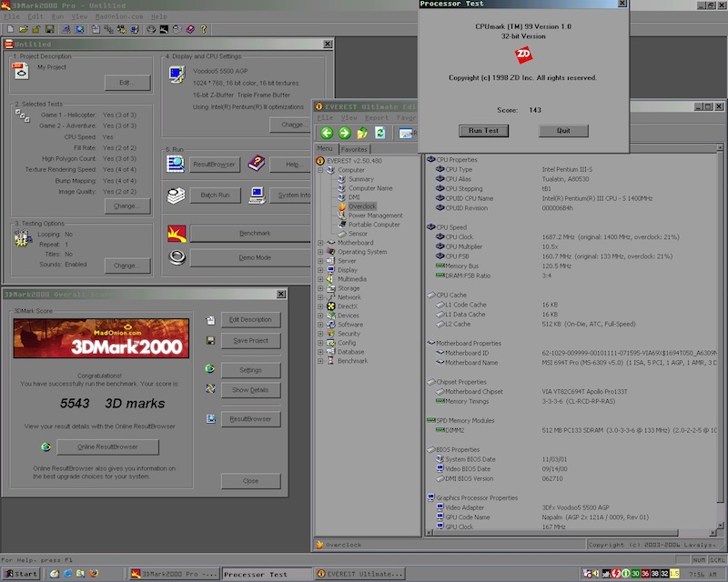Click the Edit Description button
The height and width of the screenshot is (582, 728).
(x=251, y=320)
